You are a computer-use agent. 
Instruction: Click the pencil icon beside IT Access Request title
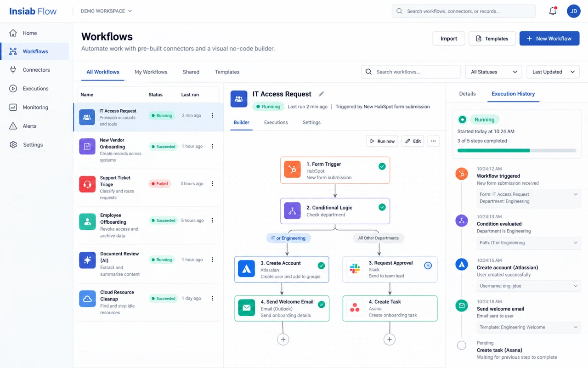click(x=321, y=94)
